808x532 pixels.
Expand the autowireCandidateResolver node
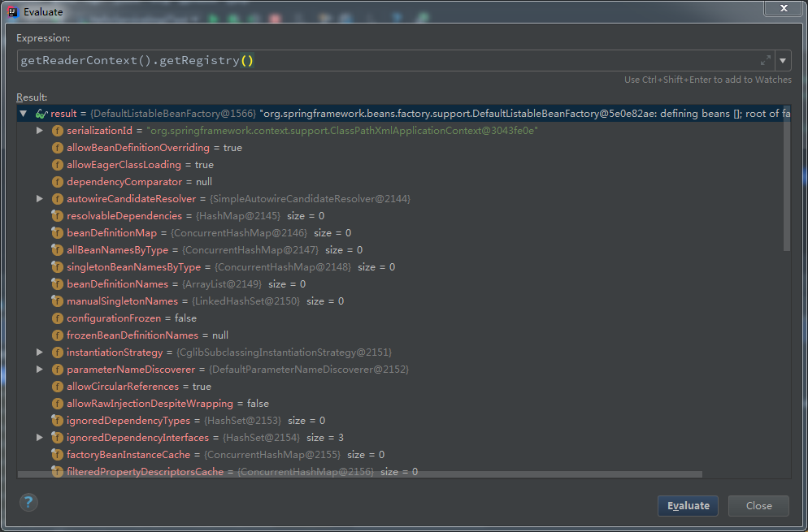click(40, 198)
